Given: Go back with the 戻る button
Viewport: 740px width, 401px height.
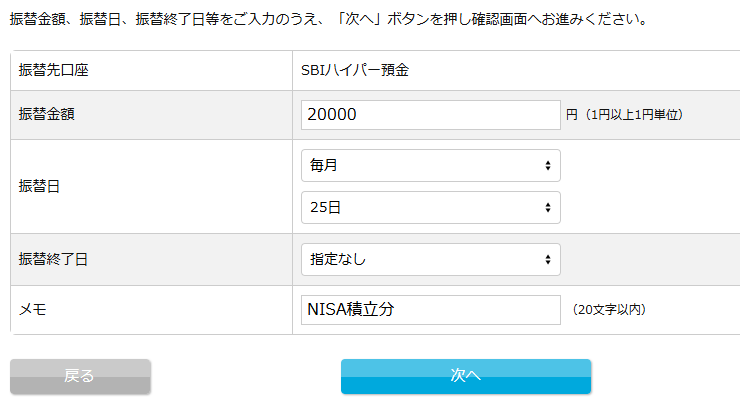Looking at the screenshot, I should point(80,376).
